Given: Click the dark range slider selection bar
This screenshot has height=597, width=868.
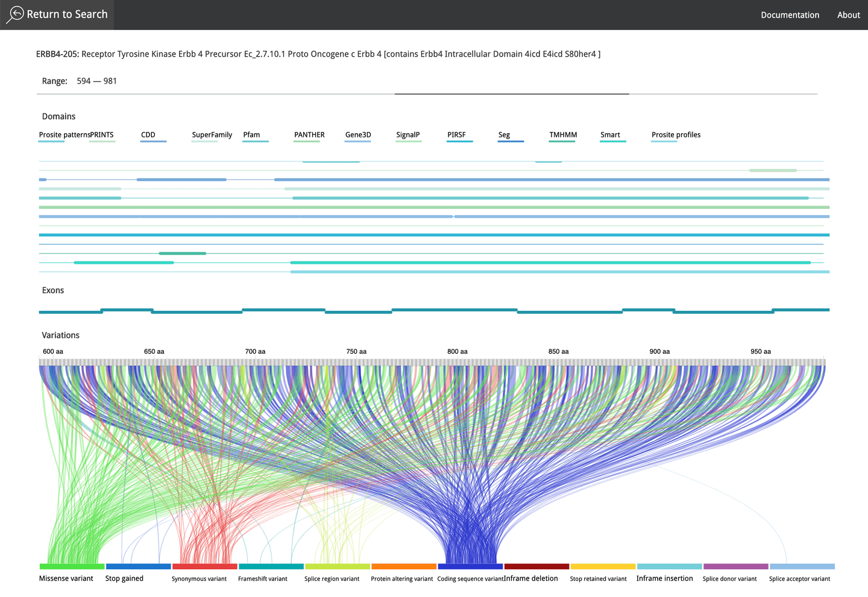Looking at the screenshot, I should point(512,94).
